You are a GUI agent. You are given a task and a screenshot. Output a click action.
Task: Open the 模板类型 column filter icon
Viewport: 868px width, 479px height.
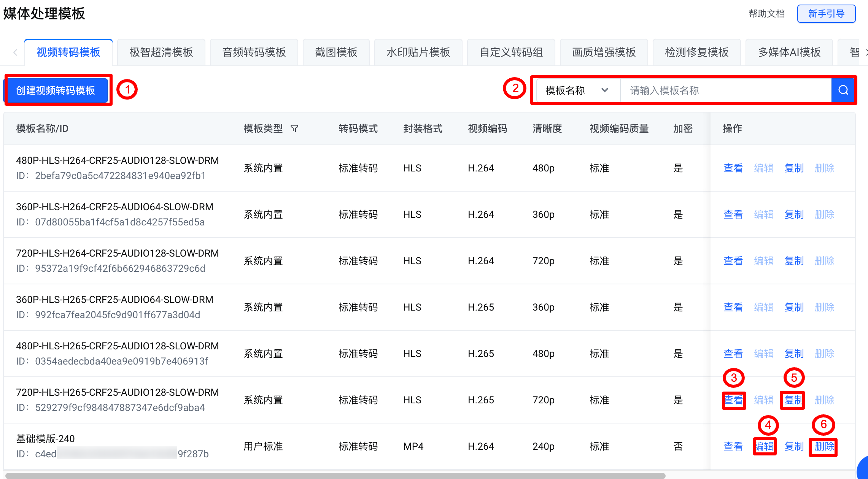[294, 128]
